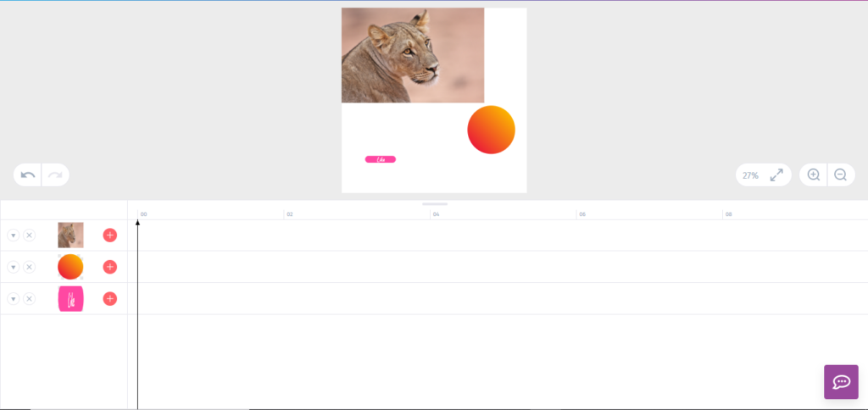868x410 pixels.
Task: Remove the gradient circle layer
Action: pos(30,267)
